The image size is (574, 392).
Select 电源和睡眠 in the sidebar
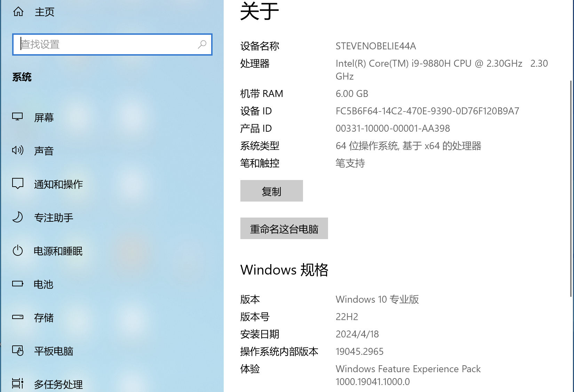(58, 251)
